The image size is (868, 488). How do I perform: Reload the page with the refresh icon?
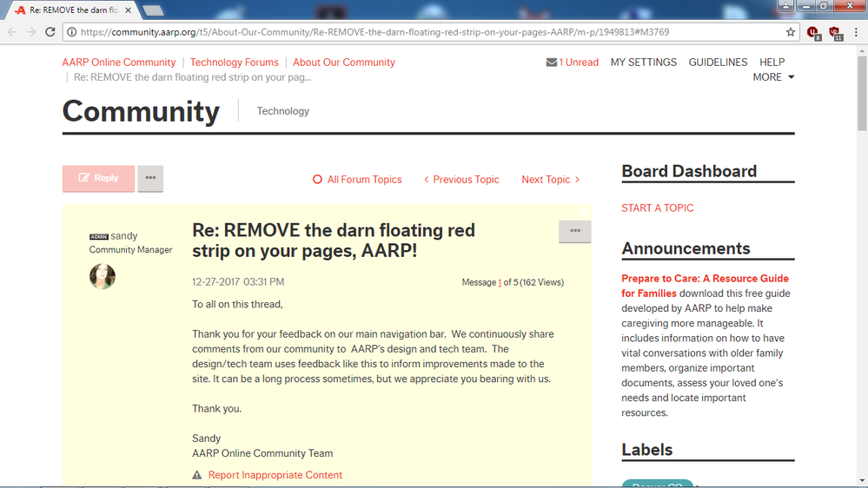52,32
